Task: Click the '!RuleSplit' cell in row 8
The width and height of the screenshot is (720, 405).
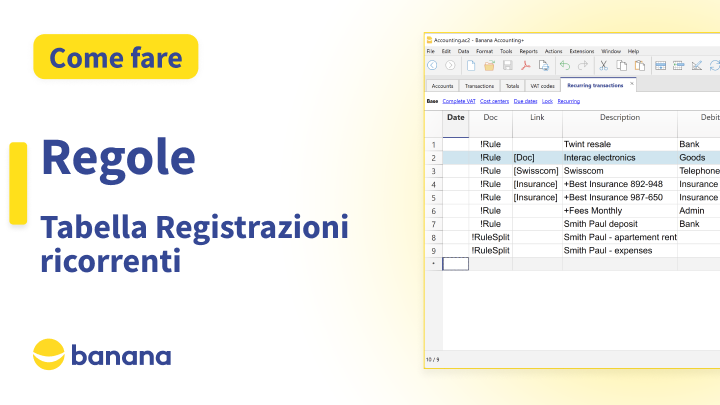Action: 490,237
